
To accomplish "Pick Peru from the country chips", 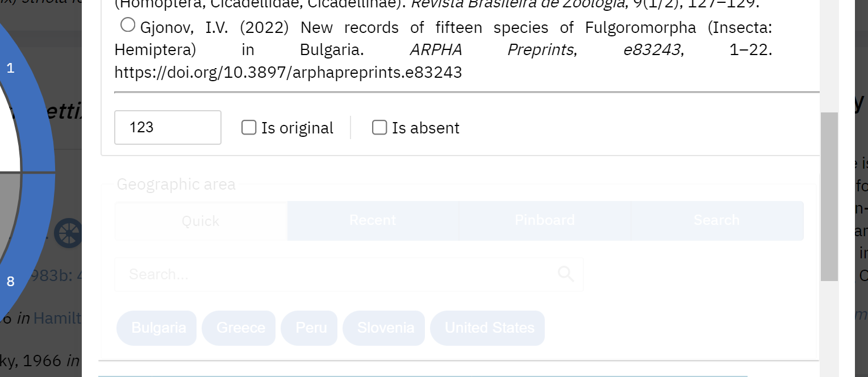I will click(x=309, y=328).
